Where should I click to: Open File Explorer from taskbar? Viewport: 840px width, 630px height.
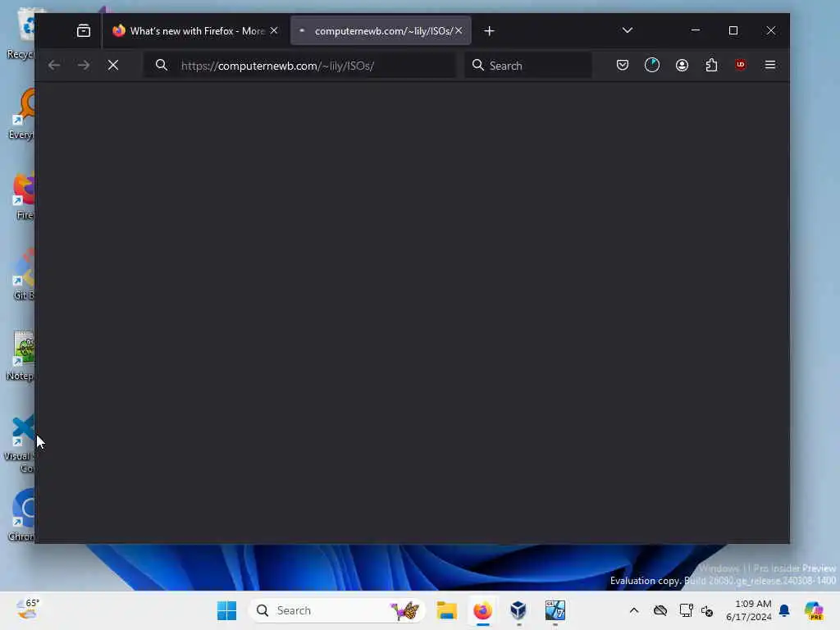coord(447,610)
